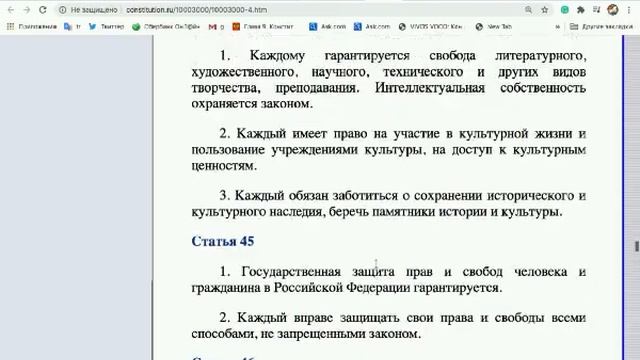Open the Apps (Приложения) grid shortcut

32,27
